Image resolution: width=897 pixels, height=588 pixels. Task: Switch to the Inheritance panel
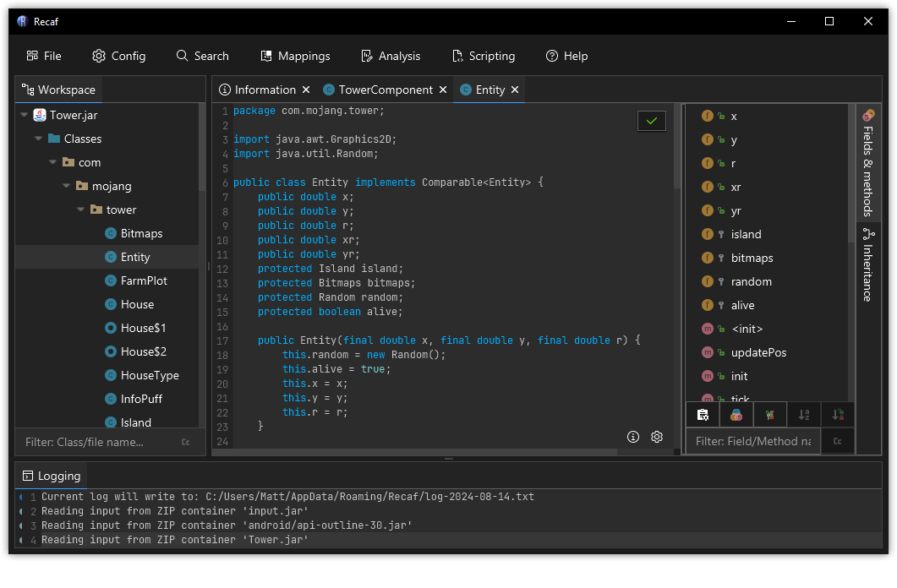[x=869, y=263]
